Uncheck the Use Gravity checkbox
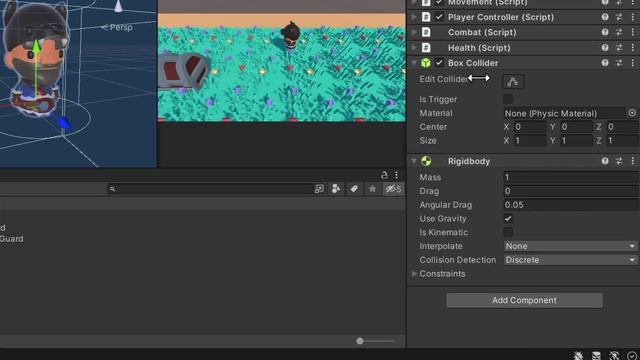Viewport: 640px width, 360px height. 508,219
